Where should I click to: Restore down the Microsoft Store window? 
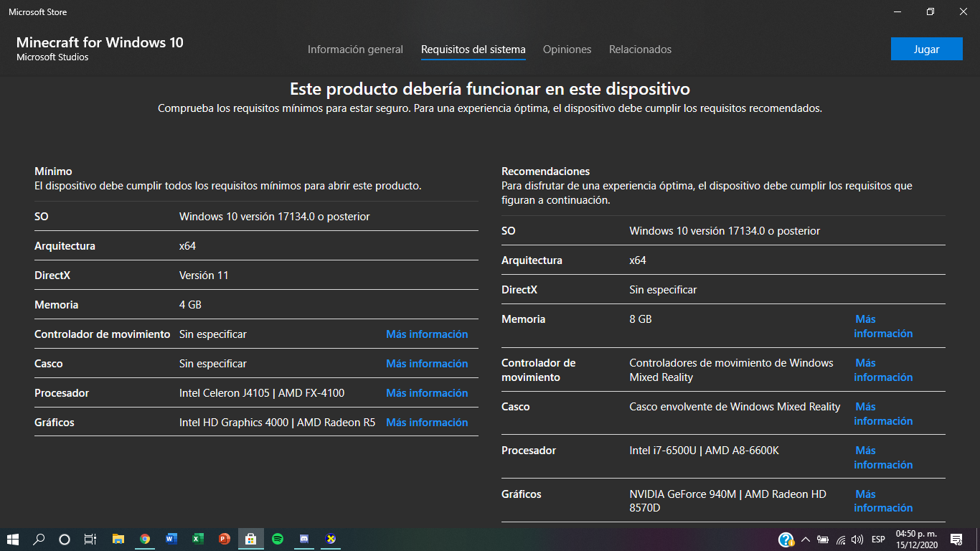point(930,11)
